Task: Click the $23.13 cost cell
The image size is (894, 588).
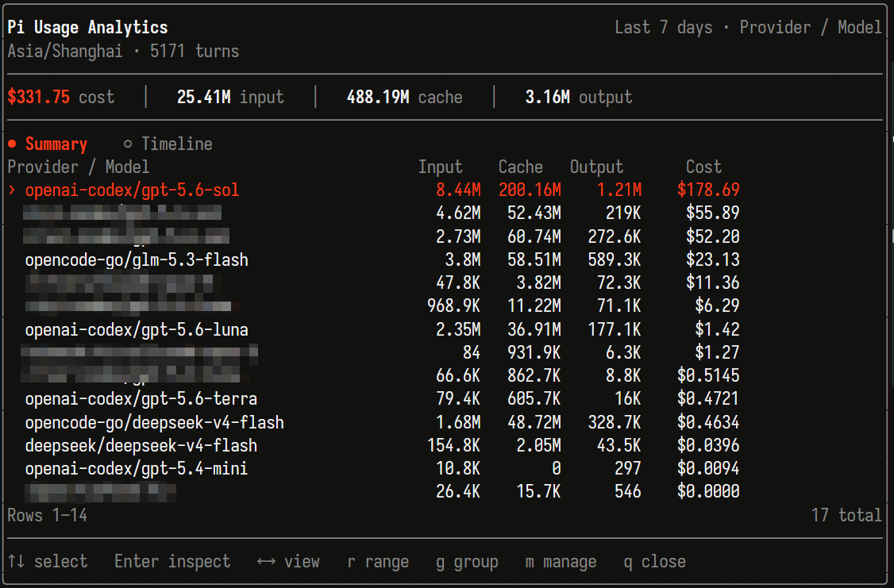Action: click(713, 259)
